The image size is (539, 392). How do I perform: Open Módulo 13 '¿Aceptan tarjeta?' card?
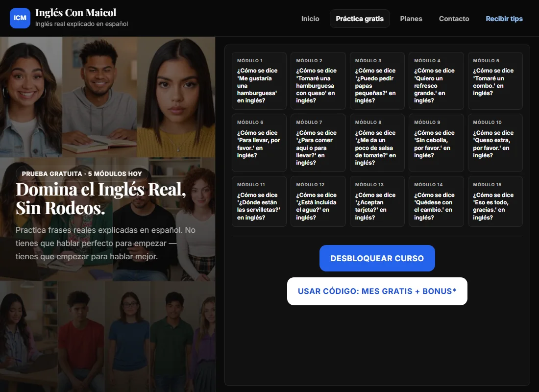(x=377, y=201)
